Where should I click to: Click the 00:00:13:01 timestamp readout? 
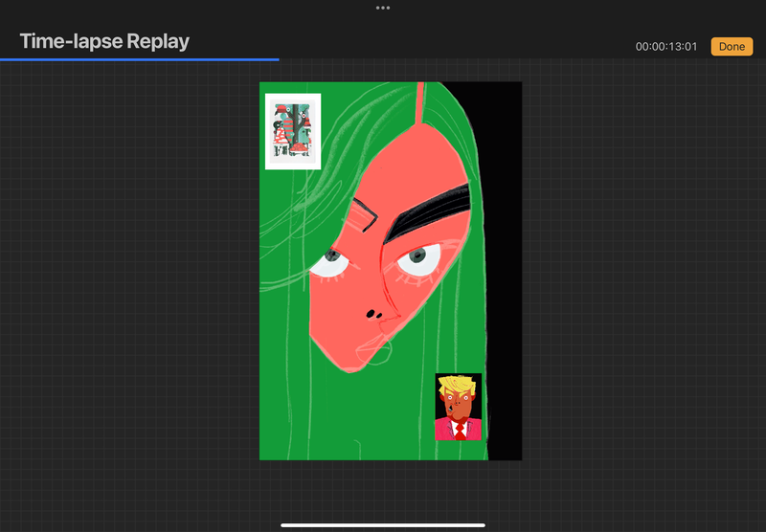click(x=665, y=47)
